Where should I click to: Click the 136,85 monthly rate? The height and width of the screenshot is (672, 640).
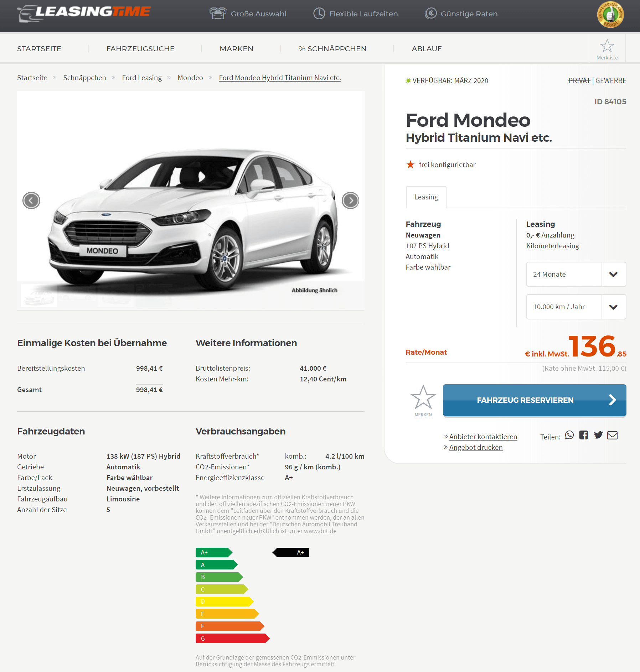(597, 346)
